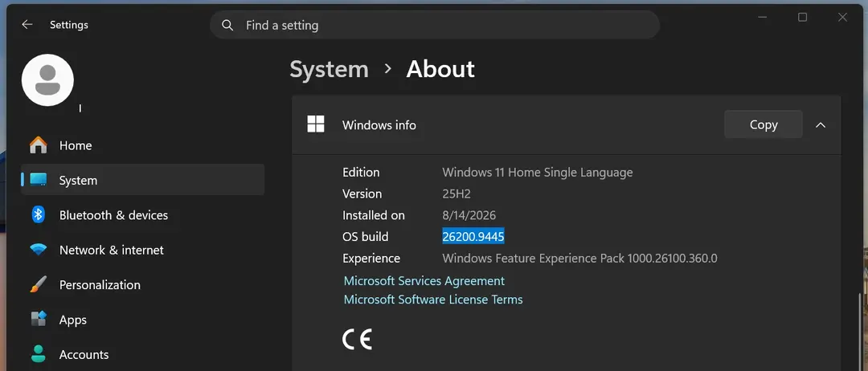
Task: Click the Network wifi icon
Action: click(x=39, y=250)
